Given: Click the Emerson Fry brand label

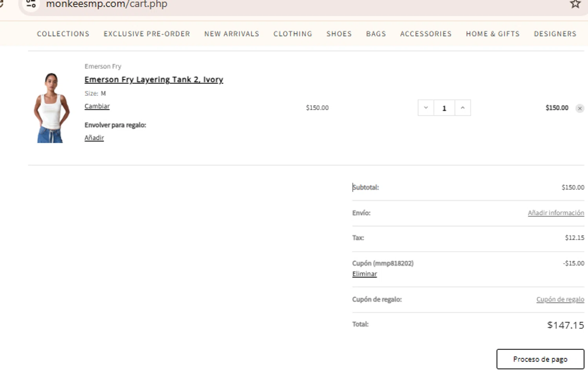Looking at the screenshot, I should [103, 66].
